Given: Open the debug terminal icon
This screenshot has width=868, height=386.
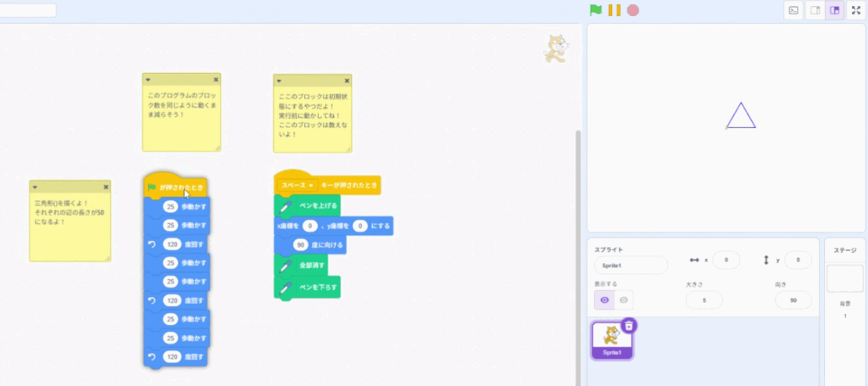Looking at the screenshot, I should (793, 10).
